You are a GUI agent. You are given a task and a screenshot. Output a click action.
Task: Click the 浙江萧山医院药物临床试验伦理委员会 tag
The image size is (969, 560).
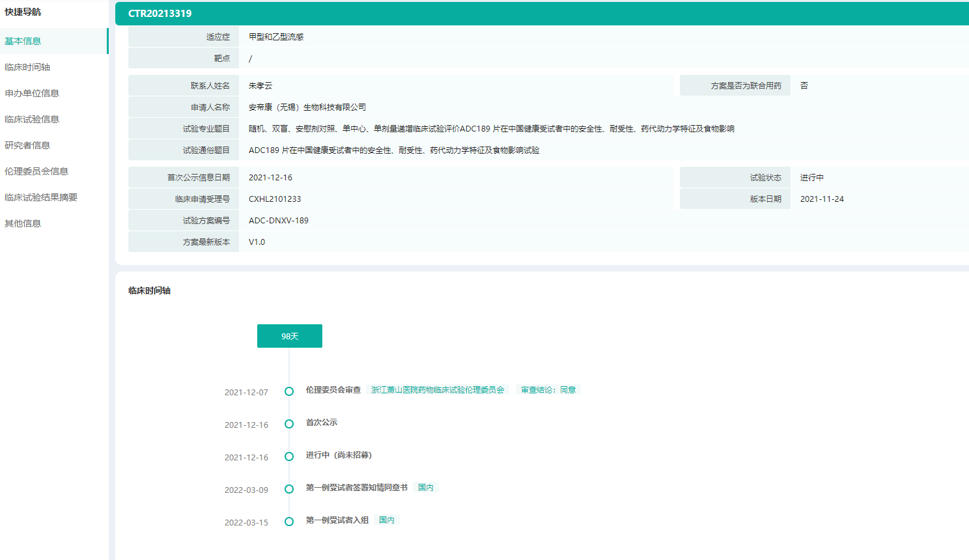438,390
